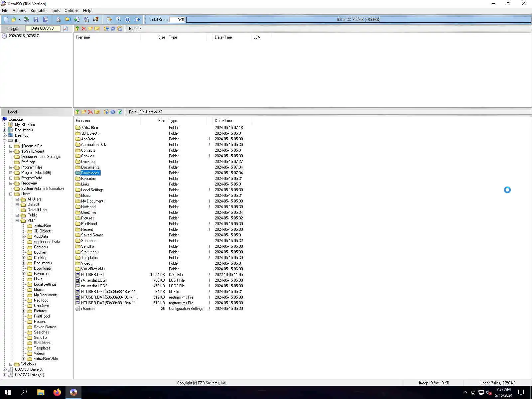Viewport: 532px width, 399px height.
Task: Open the Bootable menu
Action: pos(39,11)
